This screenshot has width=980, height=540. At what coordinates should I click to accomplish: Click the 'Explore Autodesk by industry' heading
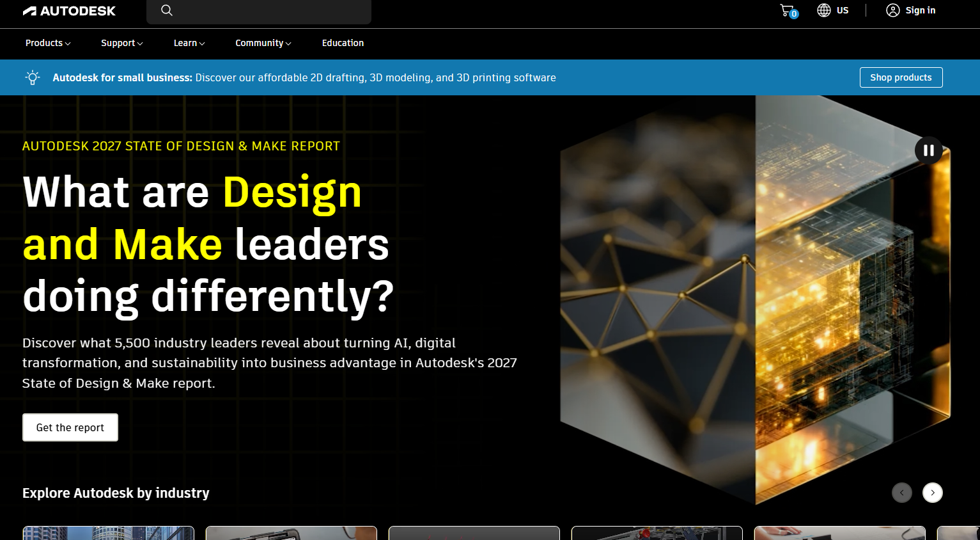click(x=116, y=493)
